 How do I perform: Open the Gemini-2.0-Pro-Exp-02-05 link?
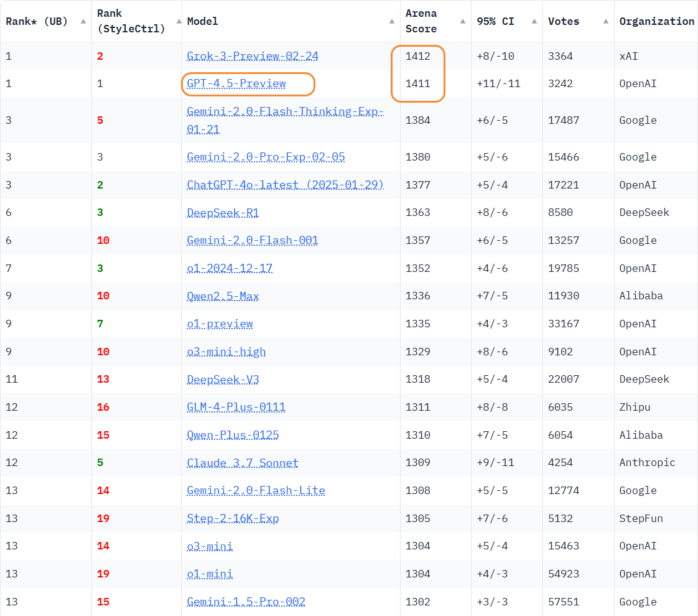[x=266, y=157]
